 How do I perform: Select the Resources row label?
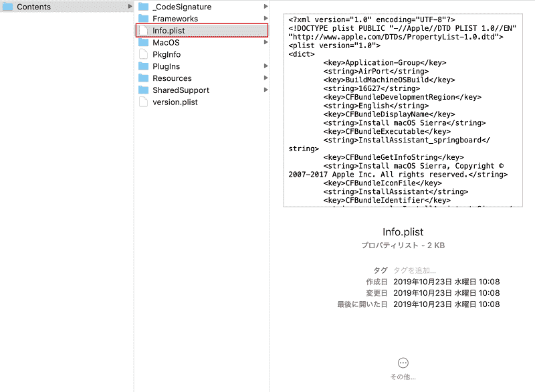coord(172,78)
